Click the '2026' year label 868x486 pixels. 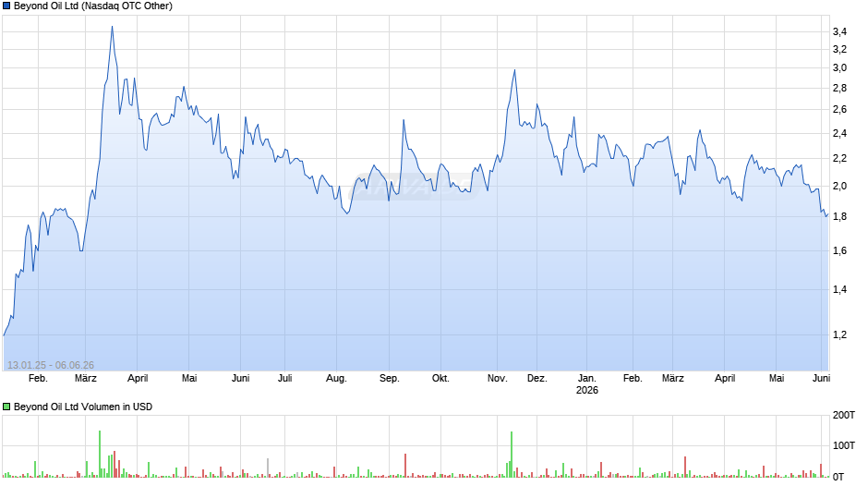(x=587, y=390)
